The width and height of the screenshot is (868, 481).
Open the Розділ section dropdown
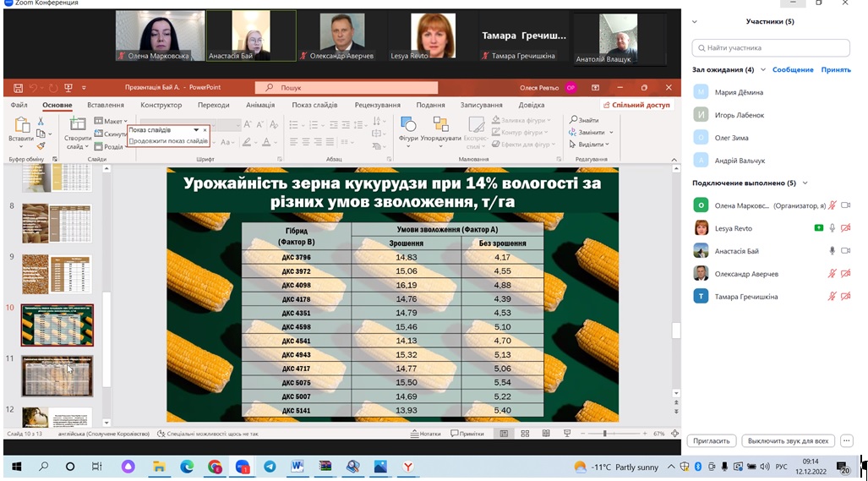(109, 147)
